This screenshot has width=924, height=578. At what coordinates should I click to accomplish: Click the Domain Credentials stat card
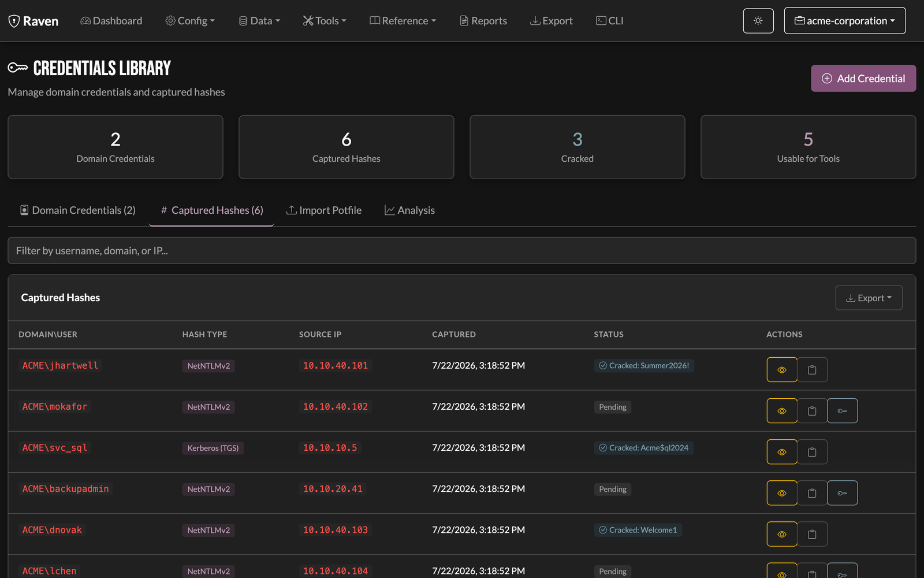[115, 147]
